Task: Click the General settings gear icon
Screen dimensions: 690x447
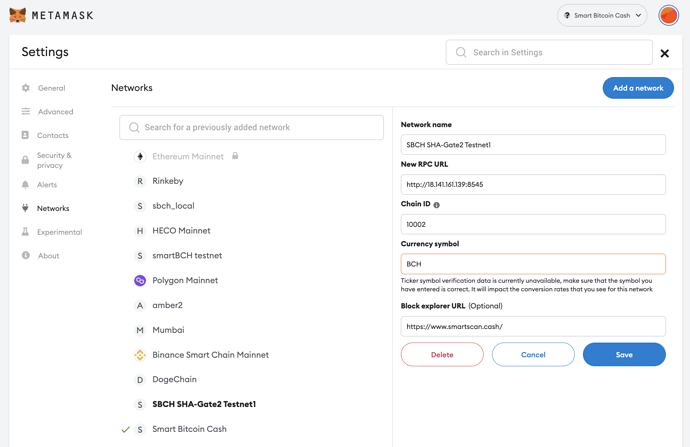Action: (26, 88)
